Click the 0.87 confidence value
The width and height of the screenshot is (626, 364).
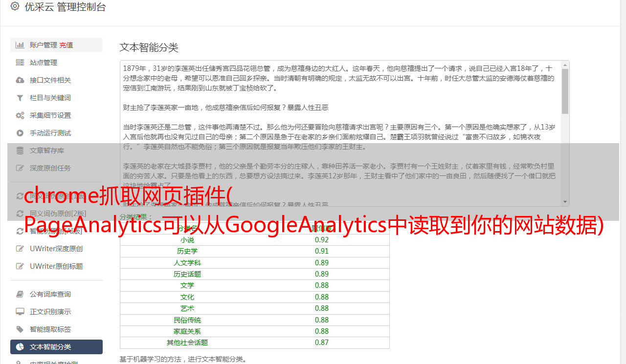coord(322,343)
